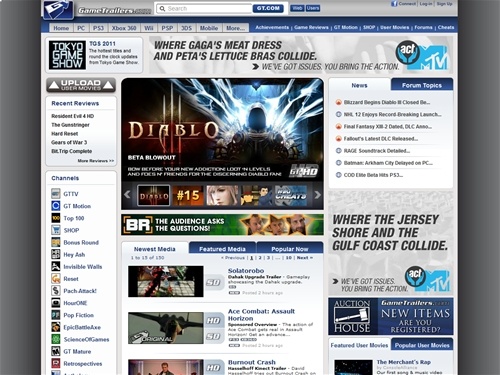The image size is (500, 375).
Task: Switch to the Popular Now tab
Action: coord(290,249)
